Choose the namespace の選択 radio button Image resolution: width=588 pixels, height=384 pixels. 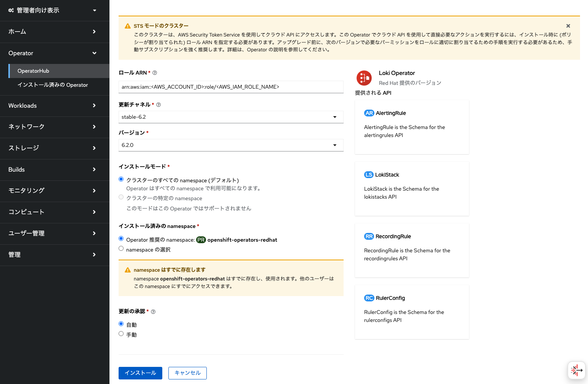(x=121, y=248)
